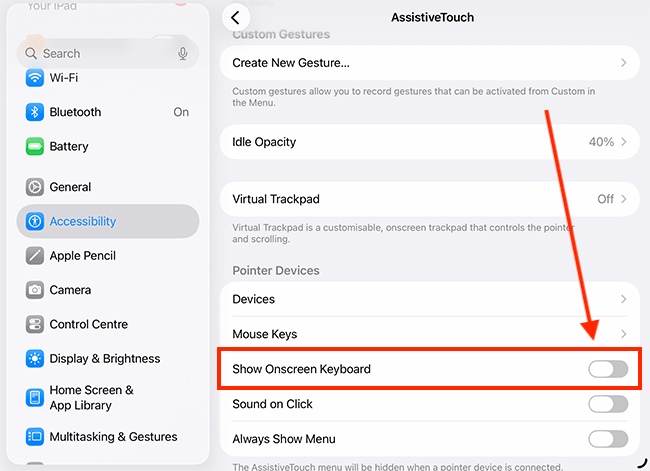Image resolution: width=650 pixels, height=471 pixels.
Task: Open the Virtual Trackpad options
Action: (428, 199)
